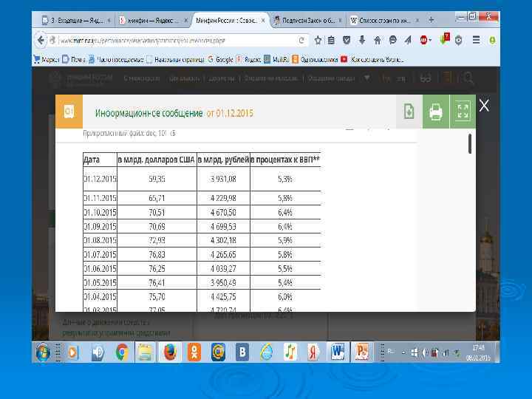Viewport: 532px width, 399px height.
Task: Open the Mail.Ru bookmark
Action: pos(276,60)
